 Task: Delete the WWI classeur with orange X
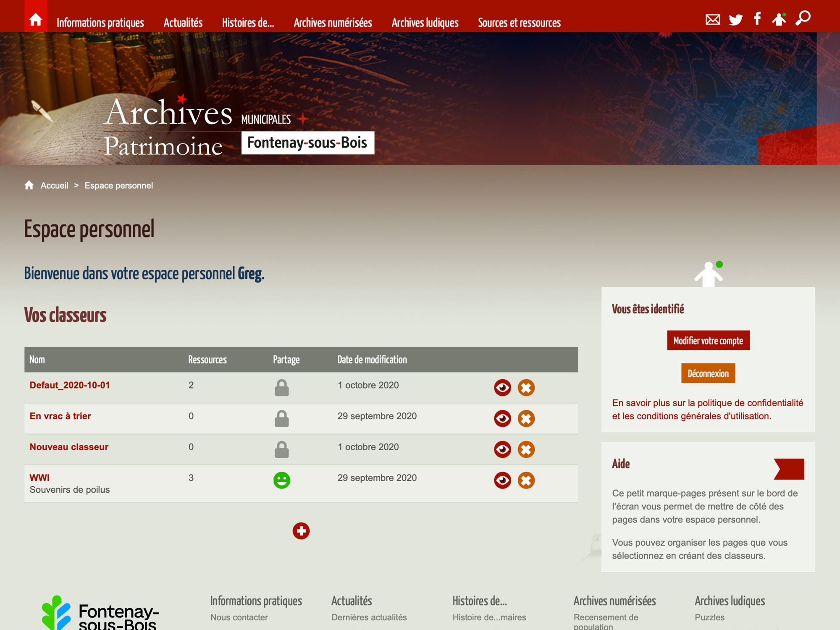[x=526, y=480]
